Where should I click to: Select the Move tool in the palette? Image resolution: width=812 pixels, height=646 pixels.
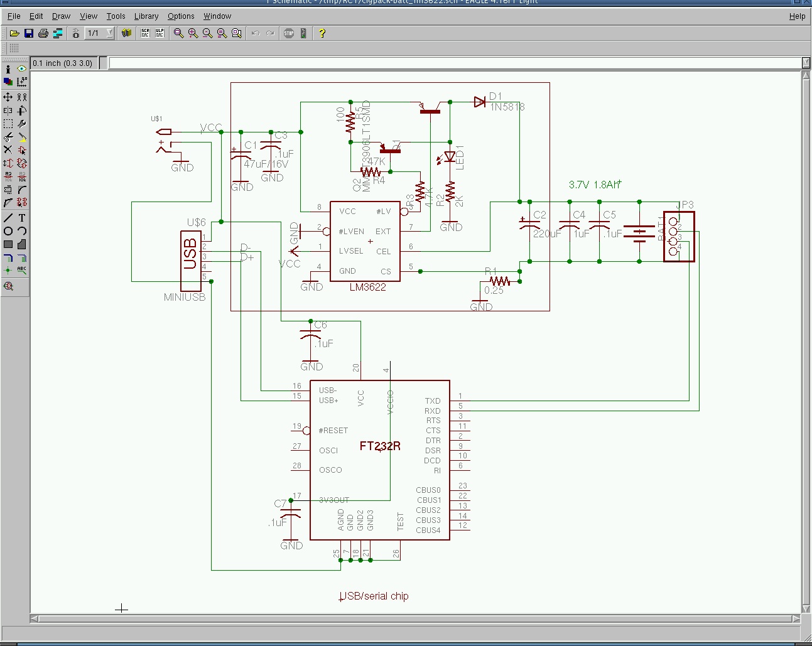click(x=8, y=97)
